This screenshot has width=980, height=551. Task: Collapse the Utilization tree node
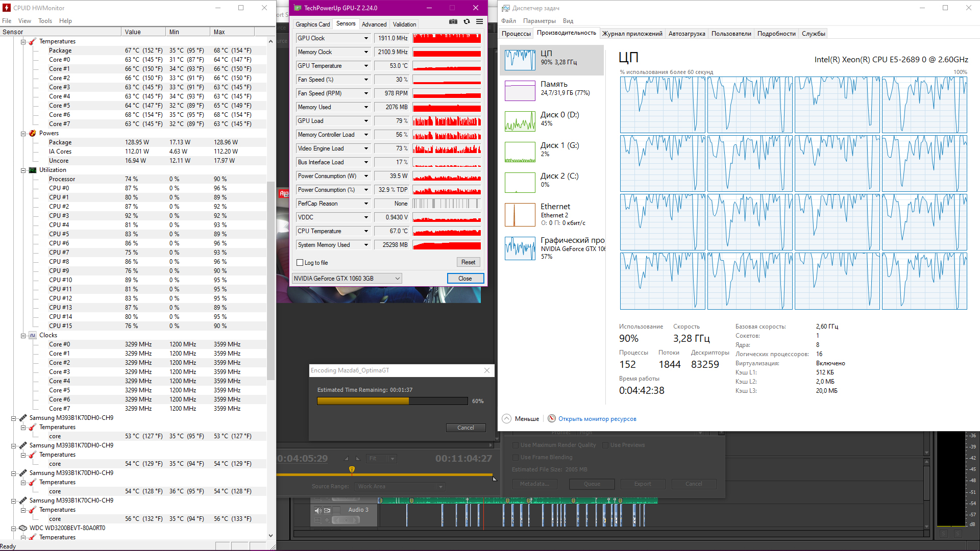tap(23, 170)
